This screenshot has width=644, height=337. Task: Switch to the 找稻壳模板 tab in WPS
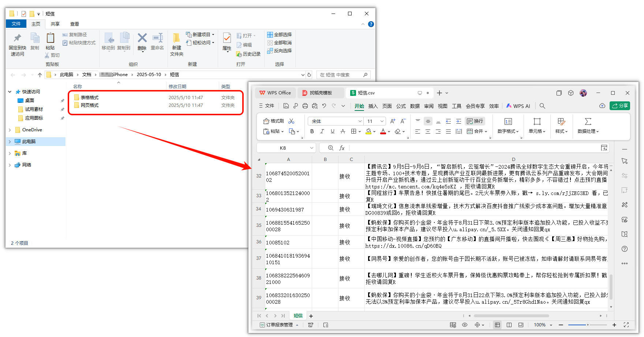pos(321,93)
